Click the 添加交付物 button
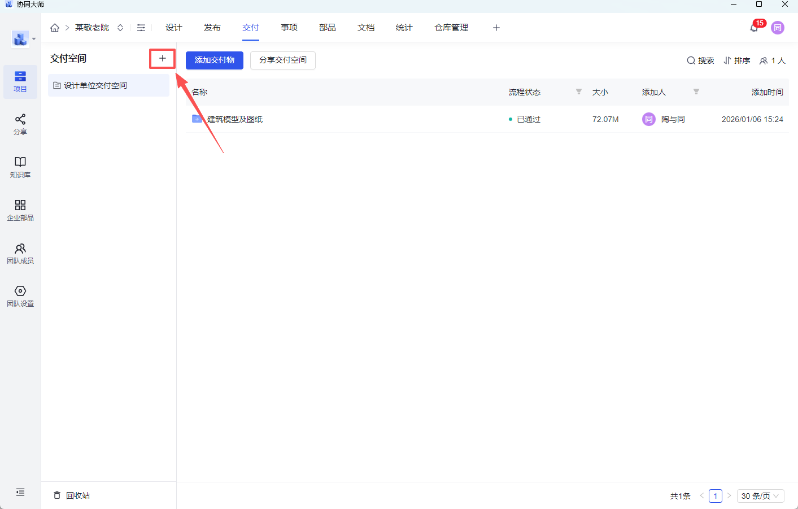Viewport: 798px width, 509px height. tap(214, 60)
